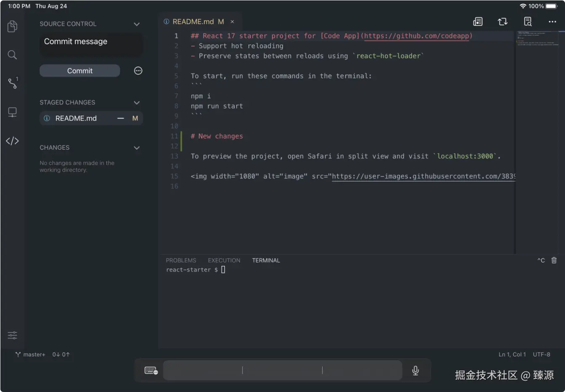Click the battery 100% indicator

pyautogui.click(x=543, y=6)
